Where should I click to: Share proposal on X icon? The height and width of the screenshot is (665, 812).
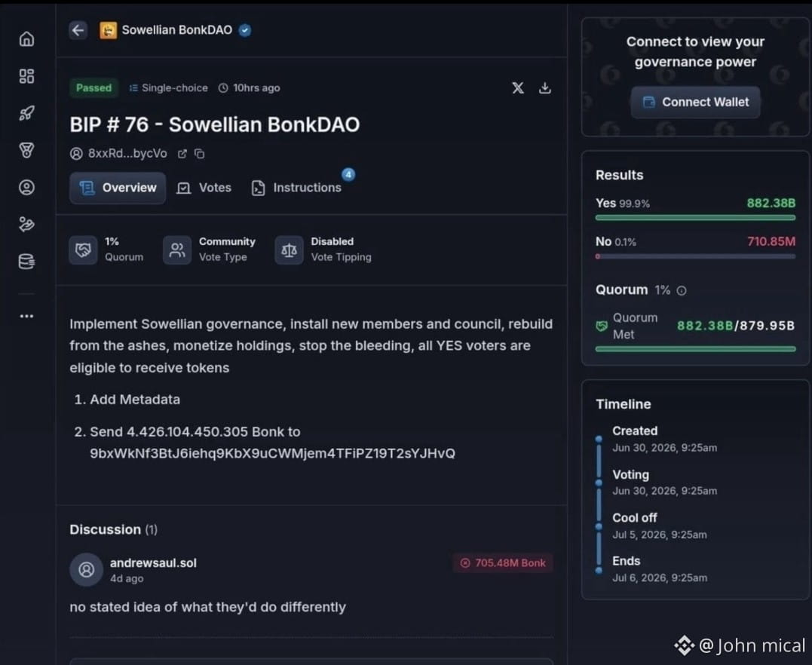click(x=518, y=88)
